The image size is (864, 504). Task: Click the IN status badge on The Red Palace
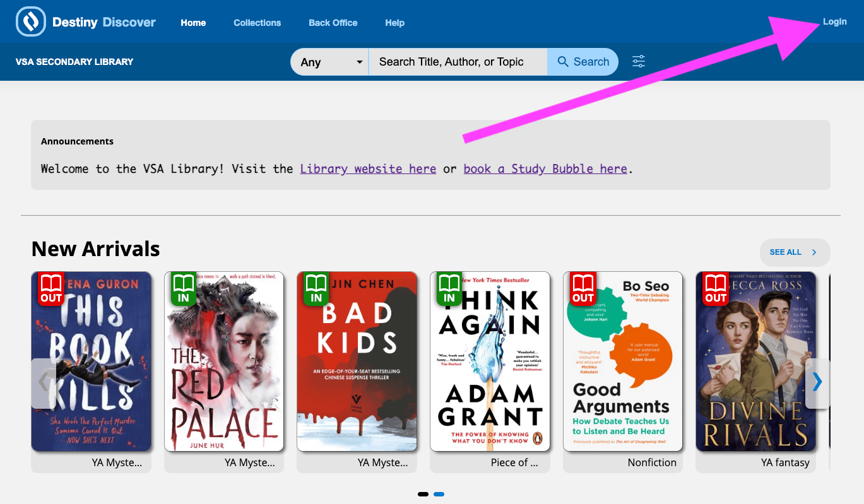click(x=184, y=289)
